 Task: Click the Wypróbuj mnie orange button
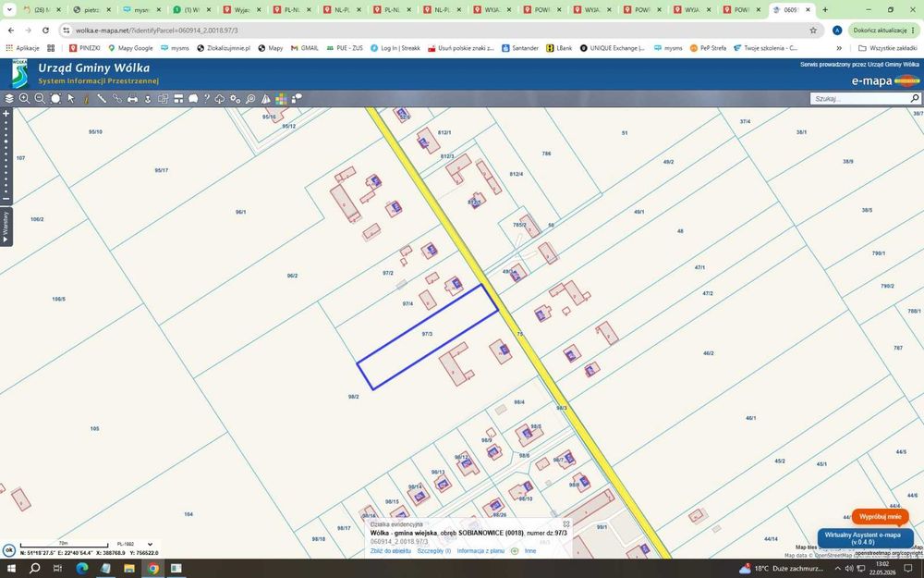click(880, 517)
